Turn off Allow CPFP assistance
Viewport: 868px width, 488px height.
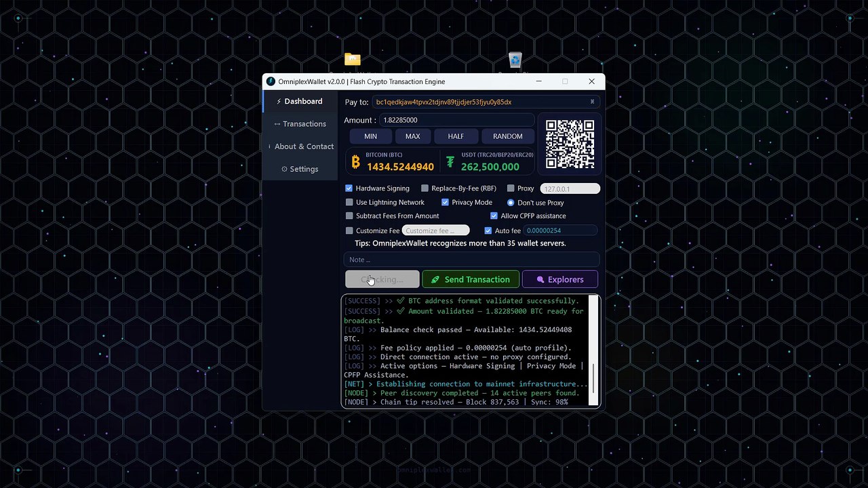(x=494, y=216)
